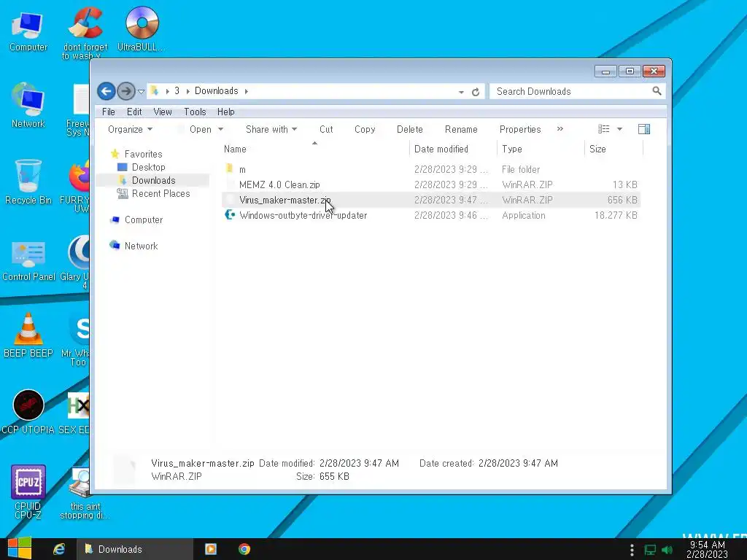Launch Internet Explorer from taskbar
The image size is (747, 560).
tap(59, 549)
